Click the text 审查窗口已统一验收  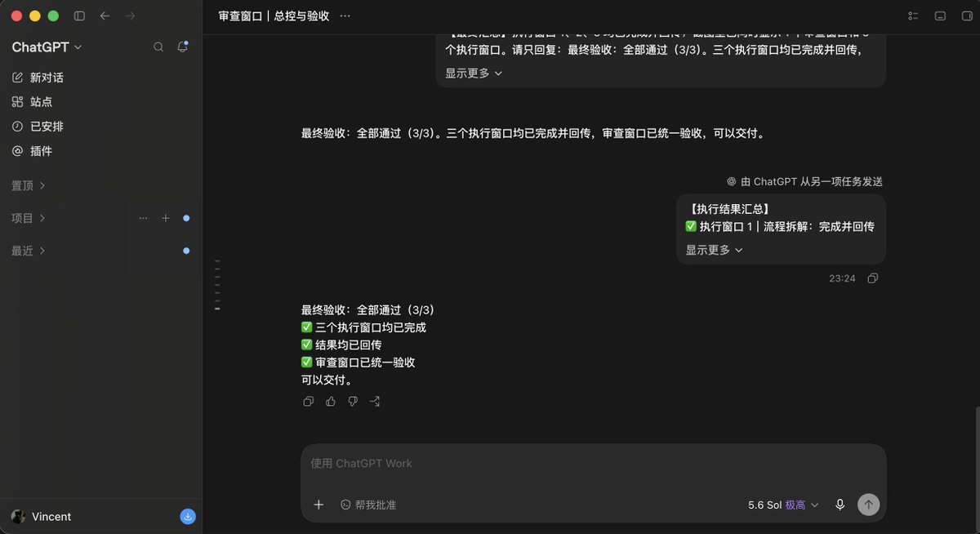[365, 362]
